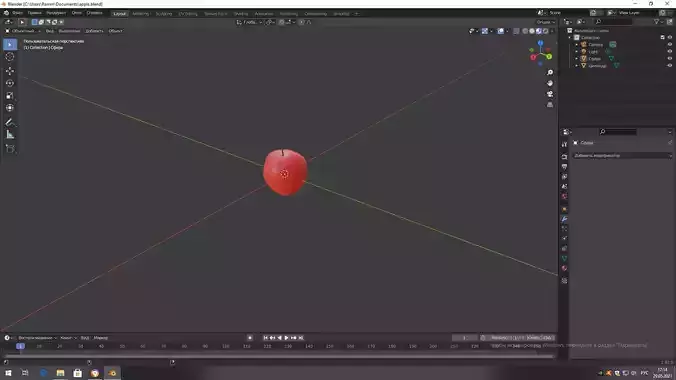Click the zoom magnifier icon in the viewport
Screen dimensions: 676x380
click(x=550, y=72)
